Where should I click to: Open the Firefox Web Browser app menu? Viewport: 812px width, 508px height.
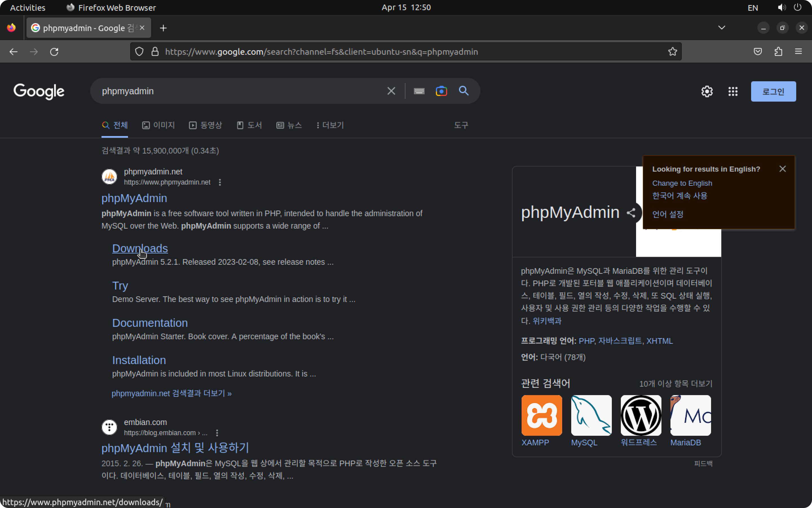coord(111,7)
